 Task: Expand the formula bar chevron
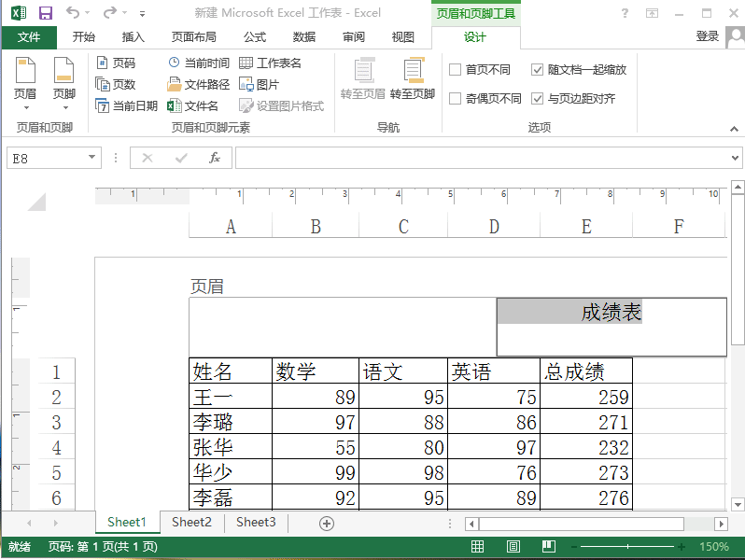[735, 158]
